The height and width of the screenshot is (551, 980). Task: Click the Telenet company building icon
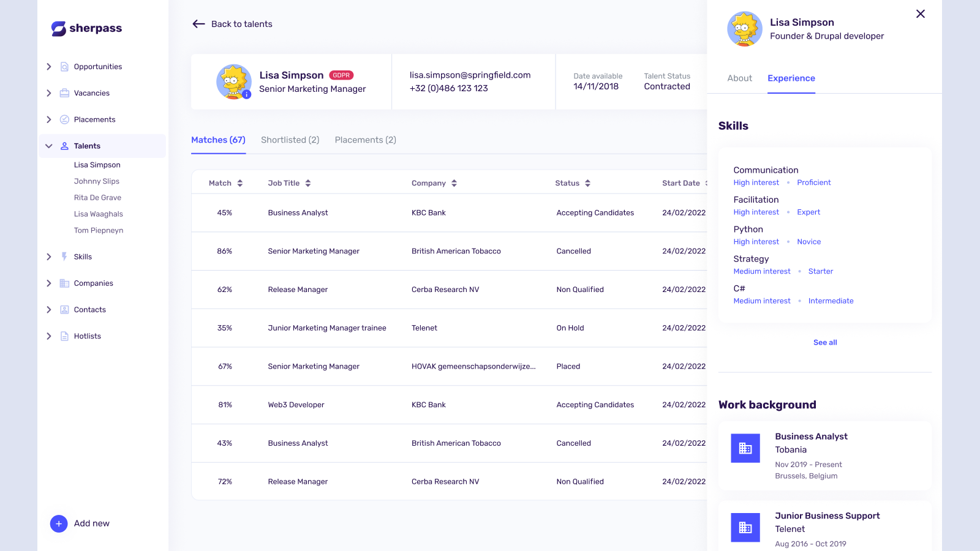(745, 528)
